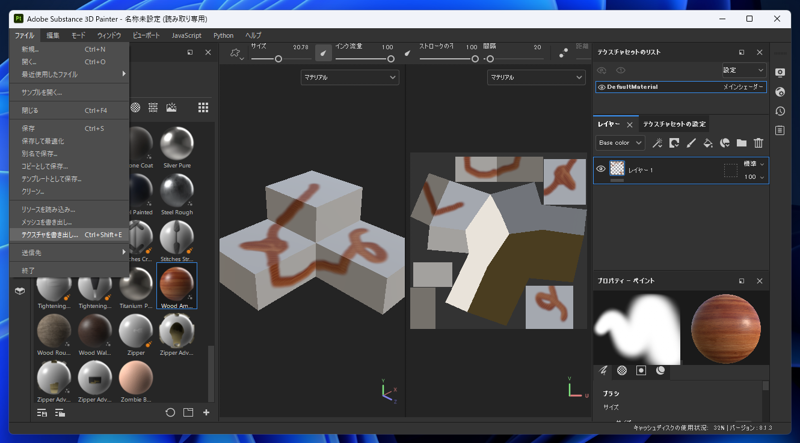Screen dimensions: 800x443
Task: Open history clock icon in right dock
Action: coord(780,111)
